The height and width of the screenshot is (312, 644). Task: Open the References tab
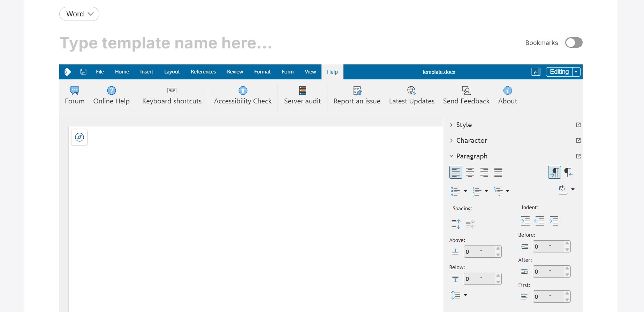203,72
